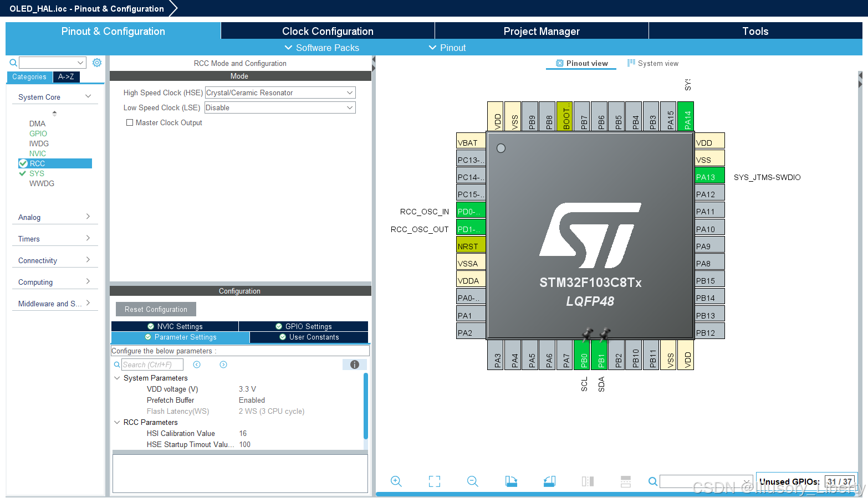Open GPIO Settings tab
Screen dimensions: 868x503
[x=304, y=326]
